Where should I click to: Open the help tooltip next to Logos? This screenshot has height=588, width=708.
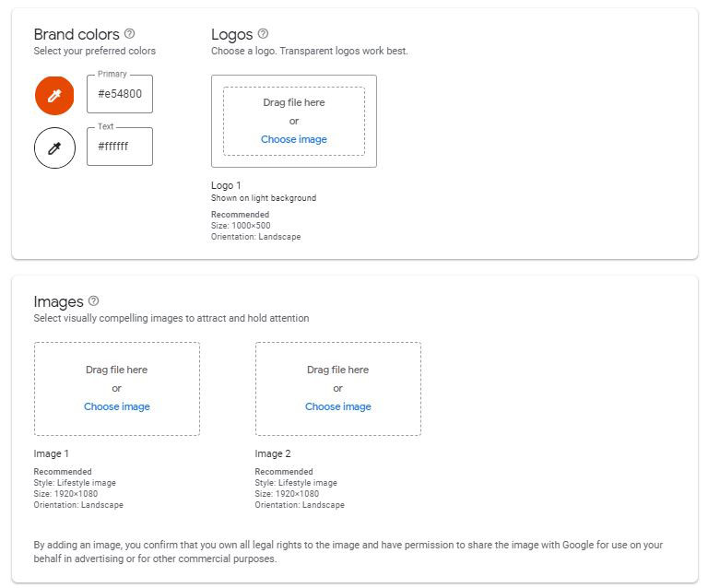tap(263, 34)
